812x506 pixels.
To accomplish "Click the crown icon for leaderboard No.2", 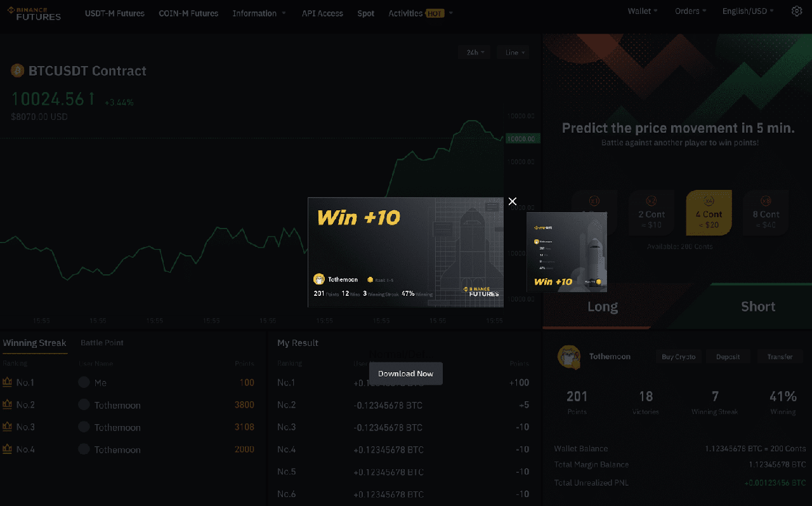I will (x=8, y=404).
